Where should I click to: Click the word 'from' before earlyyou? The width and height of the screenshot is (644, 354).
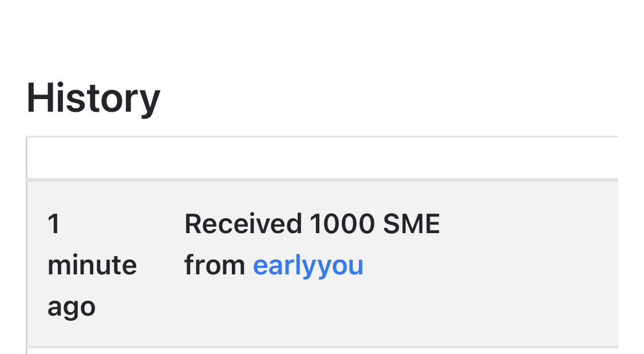(215, 265)
